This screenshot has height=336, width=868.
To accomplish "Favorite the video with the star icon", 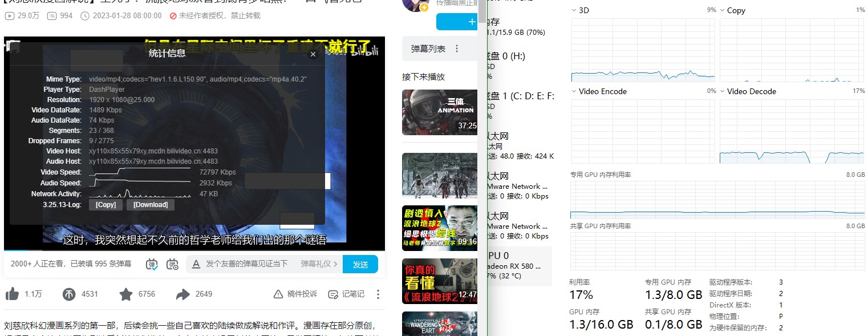I will coord(126,294).
